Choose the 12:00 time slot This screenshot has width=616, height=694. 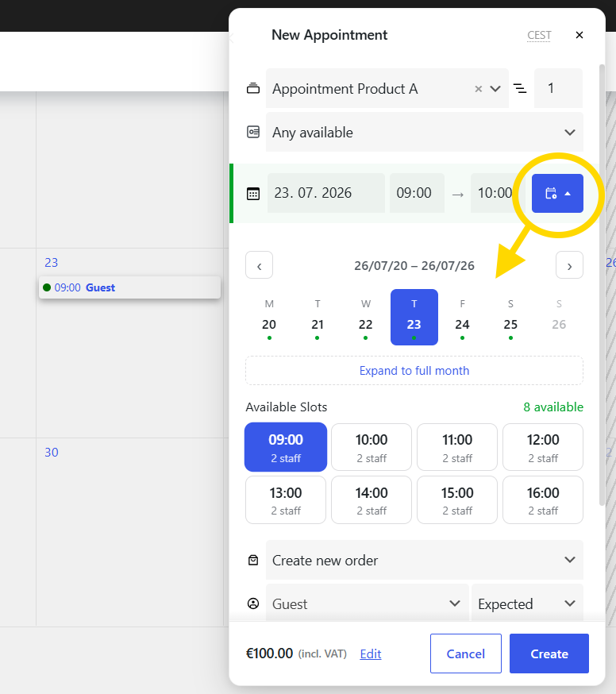[543, 447]
